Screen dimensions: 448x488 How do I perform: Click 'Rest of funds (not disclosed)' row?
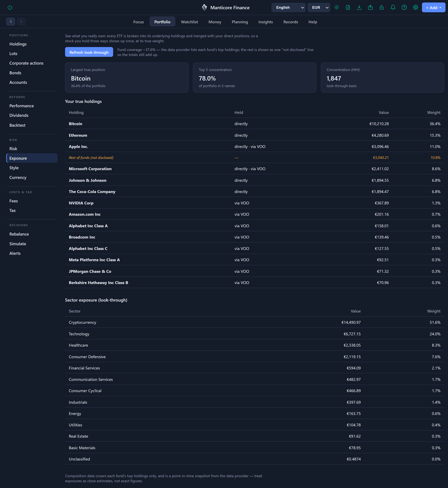[x=255, y=158]
